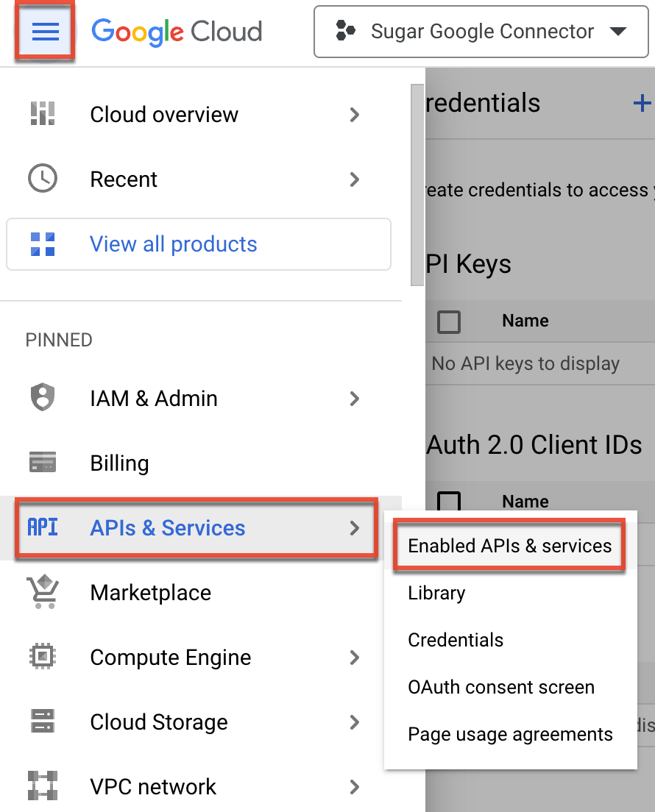
Task: Select the Cloud overview grid icon
Action: [x=42, y=114]
